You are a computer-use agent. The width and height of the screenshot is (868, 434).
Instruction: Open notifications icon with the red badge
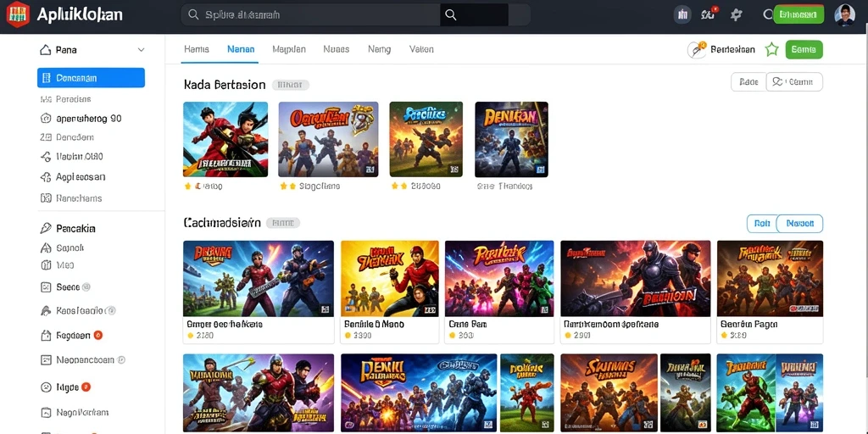(708, 14)
